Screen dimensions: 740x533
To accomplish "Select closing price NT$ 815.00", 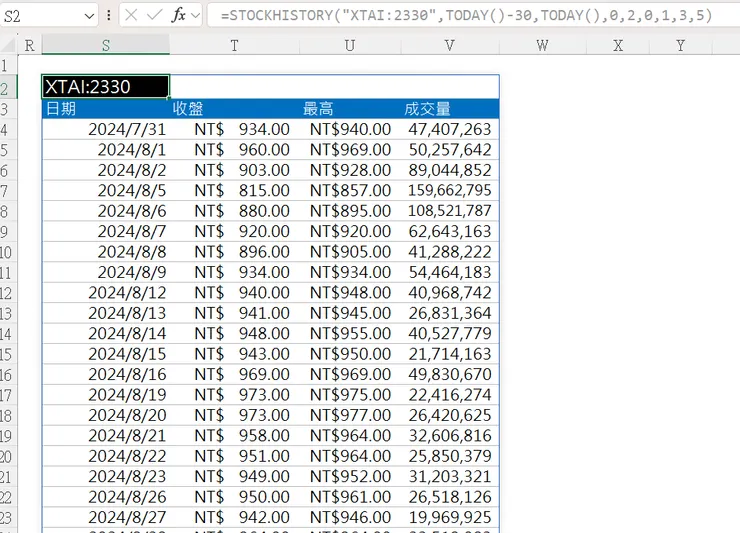I will click(235, 191).
